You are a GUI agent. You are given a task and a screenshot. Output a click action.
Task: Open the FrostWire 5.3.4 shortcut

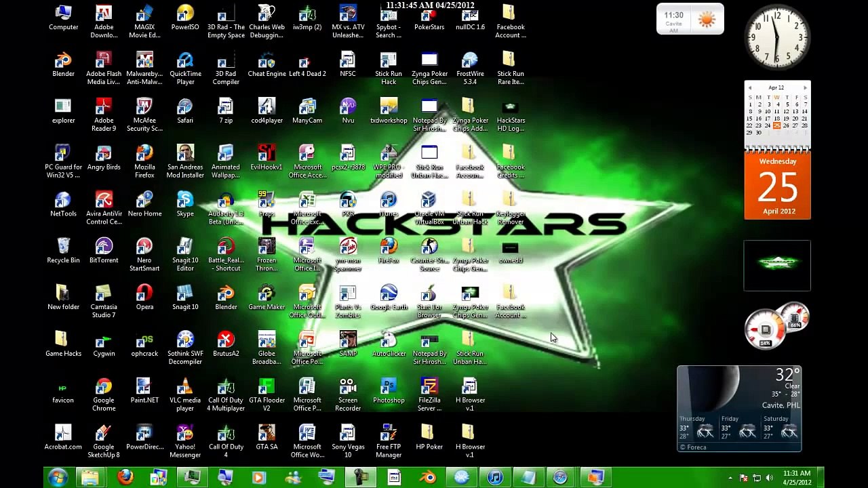[470, 69]
